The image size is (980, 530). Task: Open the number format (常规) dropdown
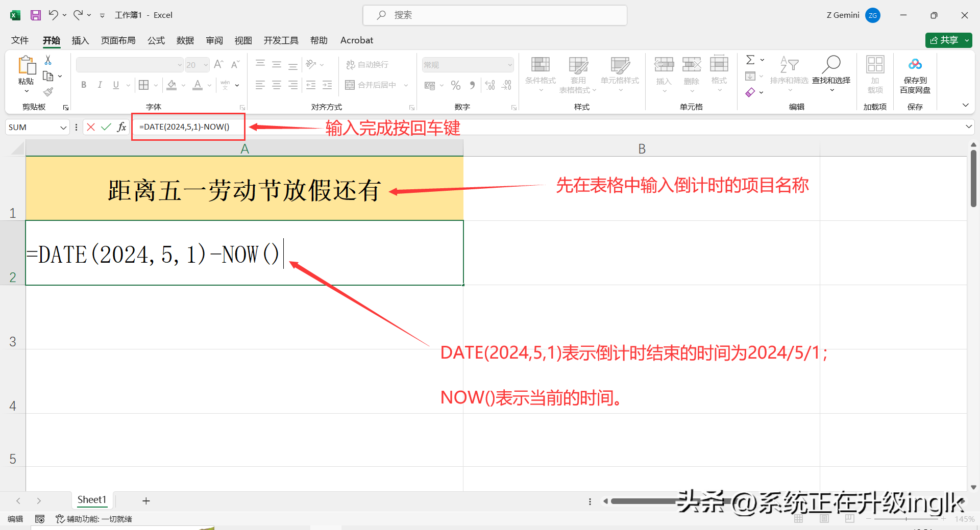[509, 65]
